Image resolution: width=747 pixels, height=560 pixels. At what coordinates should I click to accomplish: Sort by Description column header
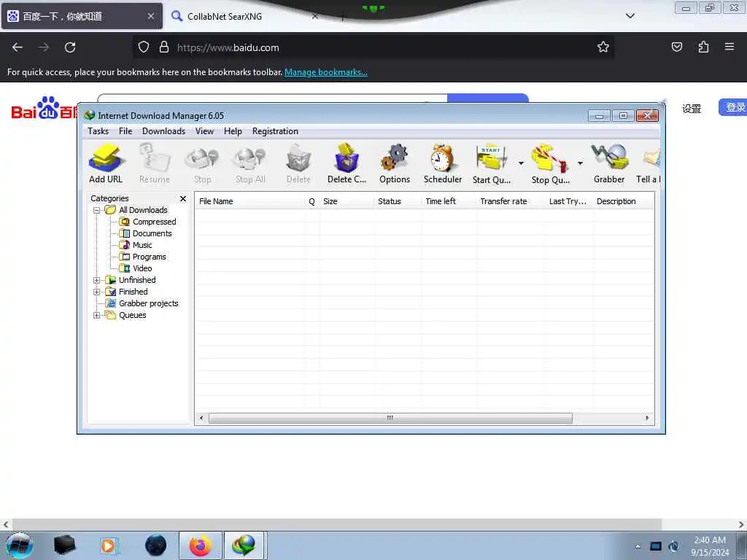tap(623, 201)
